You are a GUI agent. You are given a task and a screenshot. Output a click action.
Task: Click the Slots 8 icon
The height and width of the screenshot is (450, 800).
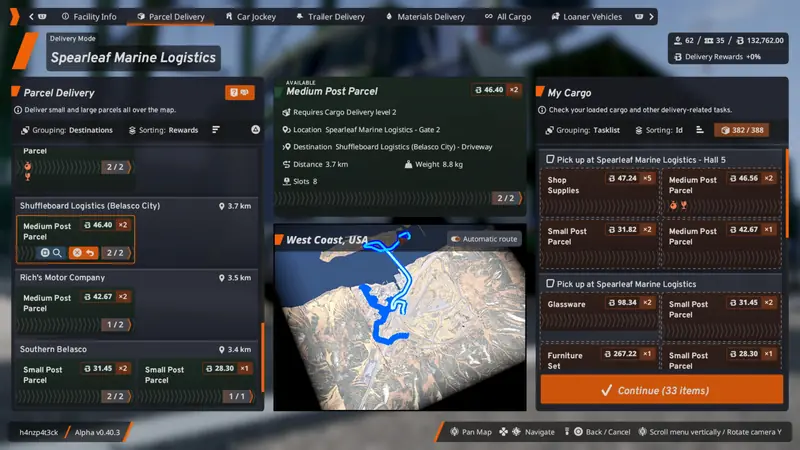[x=286, y=182]
